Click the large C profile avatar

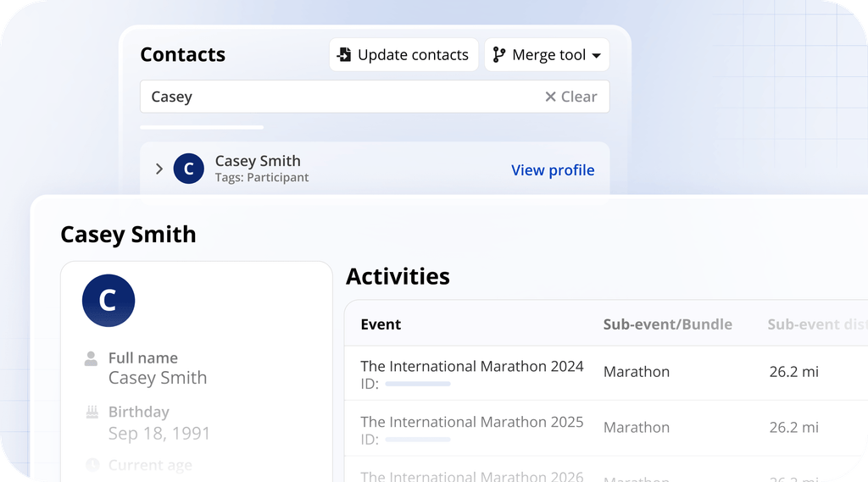point(108,301)
